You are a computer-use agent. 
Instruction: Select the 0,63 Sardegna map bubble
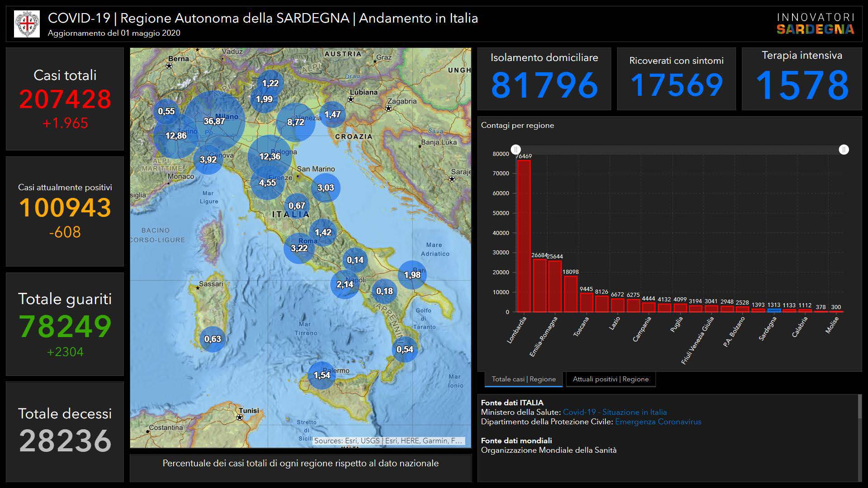tap(212, 339)
